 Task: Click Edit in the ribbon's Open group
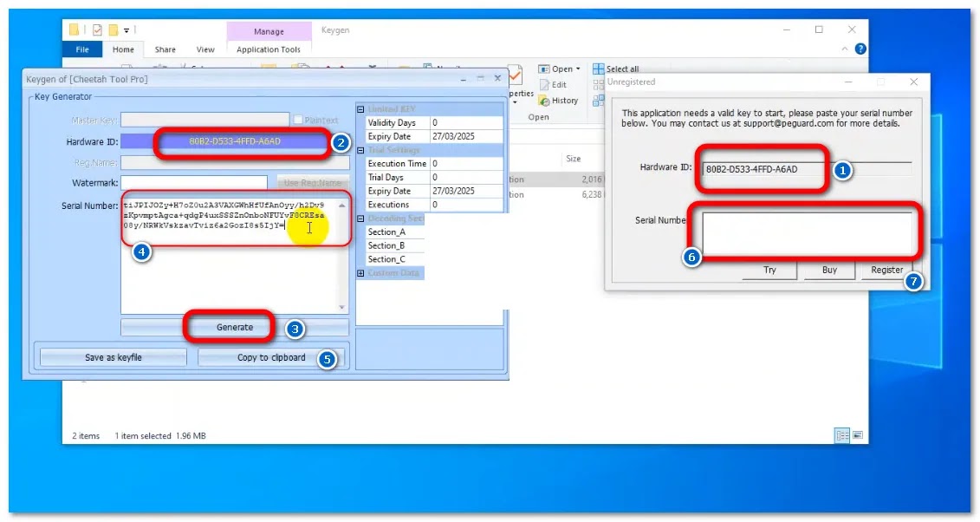[x=553, y=84]
